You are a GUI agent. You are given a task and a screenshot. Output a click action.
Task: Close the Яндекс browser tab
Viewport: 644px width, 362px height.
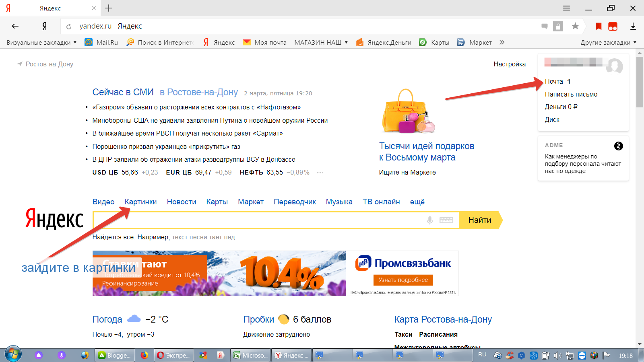point(94,8)
